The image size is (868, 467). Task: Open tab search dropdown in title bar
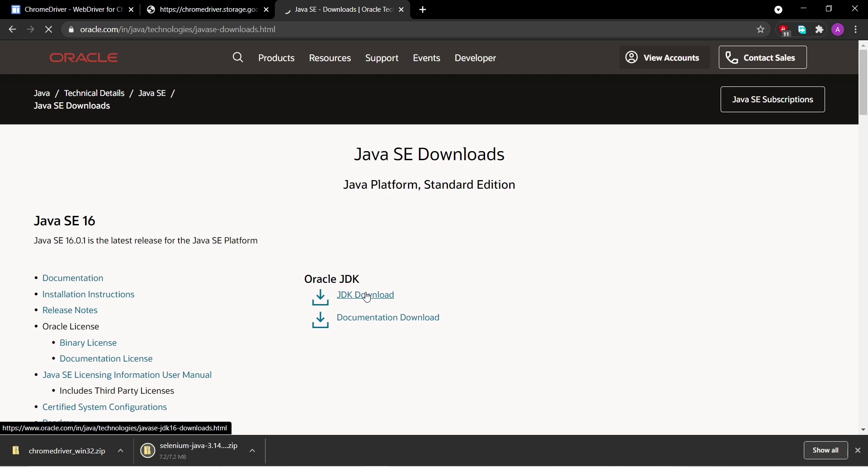pos(778,10)
